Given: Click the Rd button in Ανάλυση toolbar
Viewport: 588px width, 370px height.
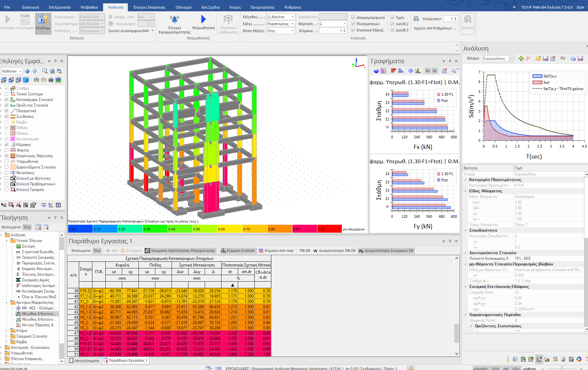Looking at the screenshot, I should tap(563, 58).
